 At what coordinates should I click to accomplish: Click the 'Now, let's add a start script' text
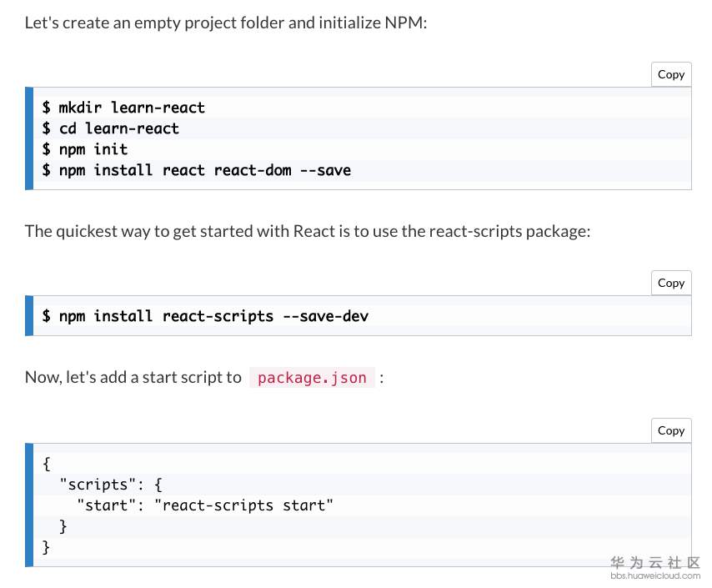[x=133, y=378]
